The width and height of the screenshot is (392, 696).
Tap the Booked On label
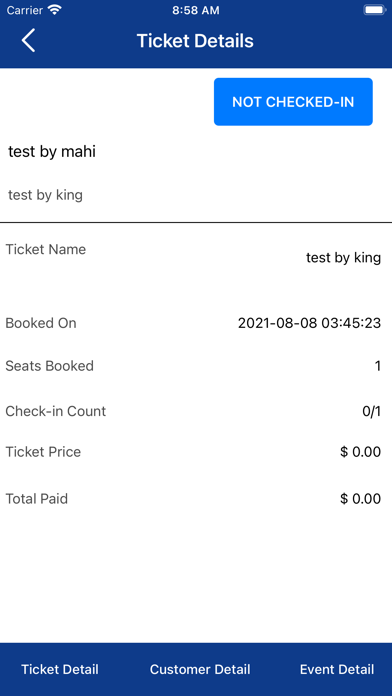tap(41, 323)
